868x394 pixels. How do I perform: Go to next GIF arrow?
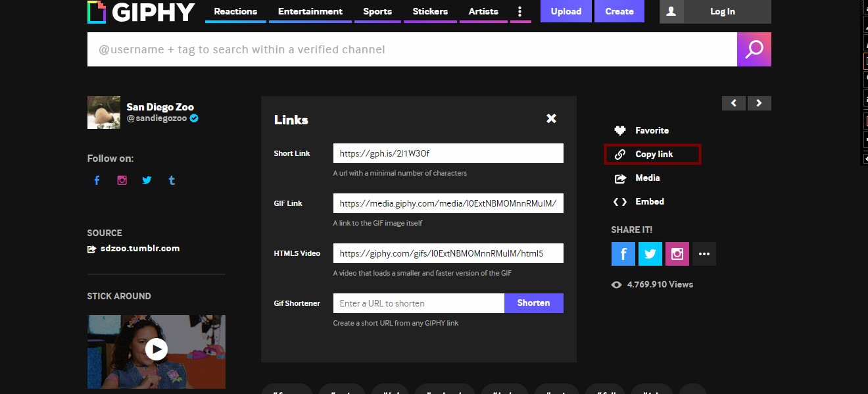click(x=759, y=103)
